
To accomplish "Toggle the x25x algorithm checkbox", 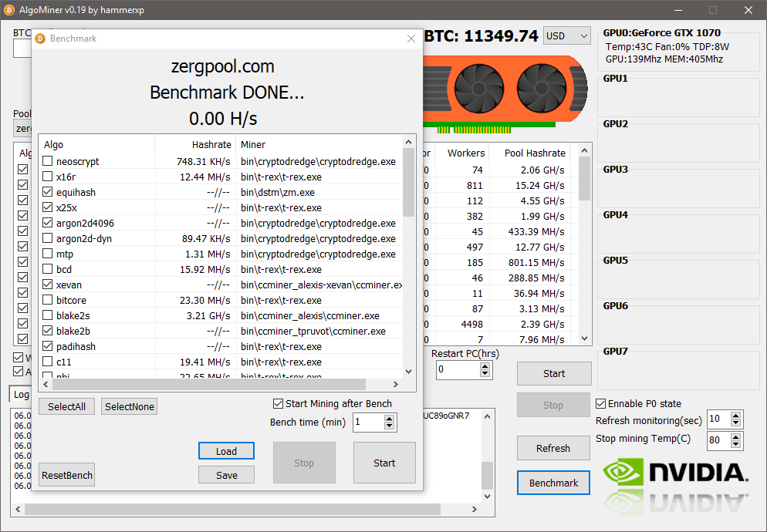I will click(47, 207).
